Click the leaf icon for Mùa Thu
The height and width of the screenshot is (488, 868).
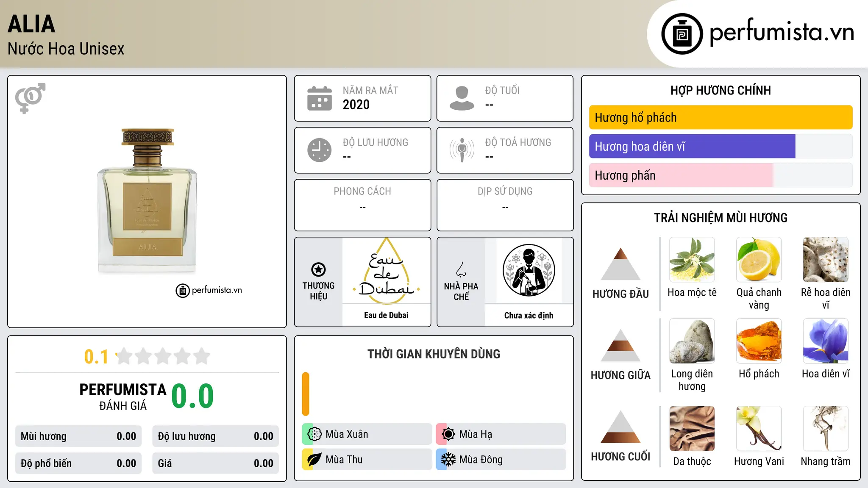(314, 460)
